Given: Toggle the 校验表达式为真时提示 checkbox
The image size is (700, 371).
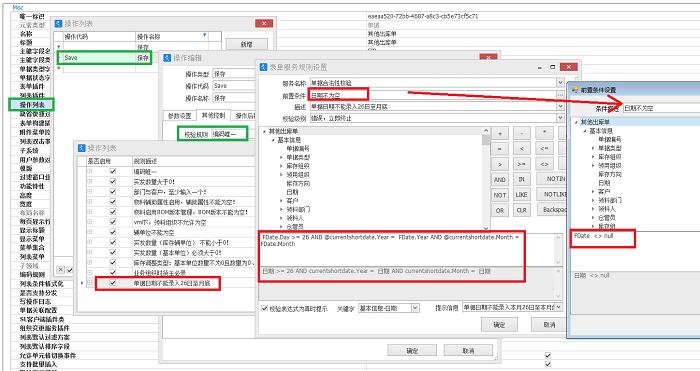Looking at the screenshot, I should click(x=264, y=308).
